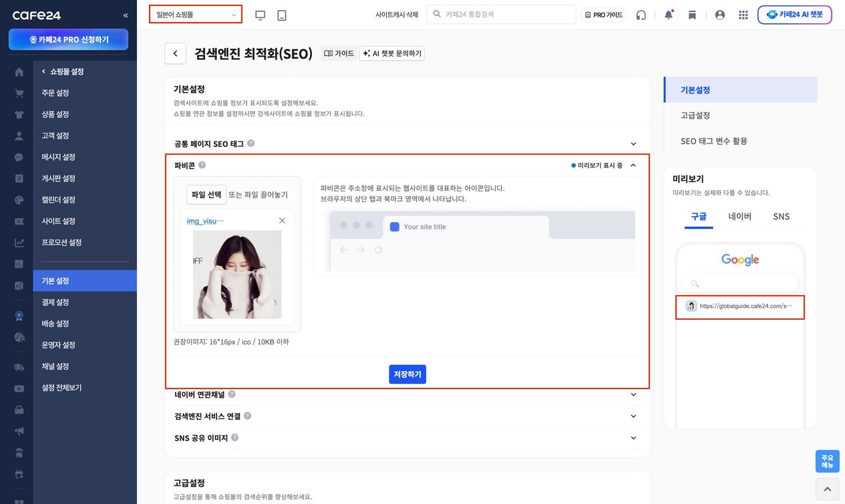
Task: Switch preview to the SNS tab
Action: pyautogui.click(x=781, y=216)
